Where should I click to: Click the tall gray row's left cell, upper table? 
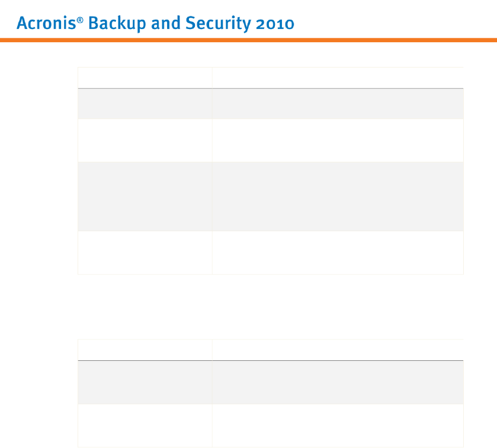145,196
